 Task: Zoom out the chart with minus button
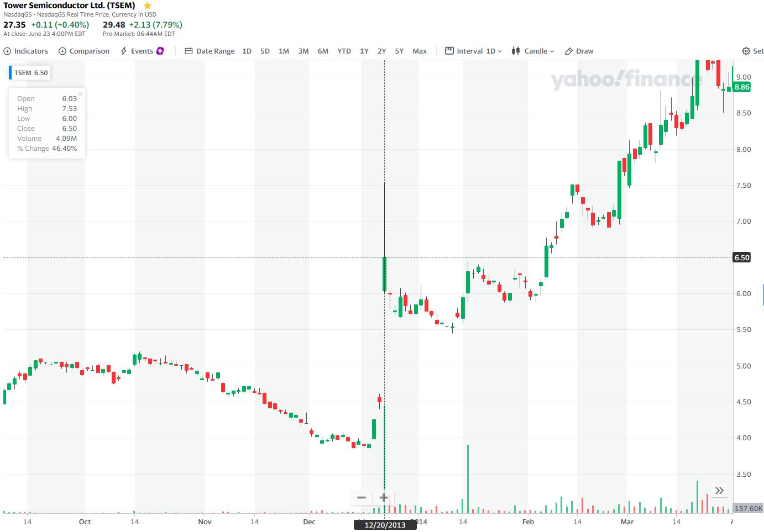coord(362,498)
